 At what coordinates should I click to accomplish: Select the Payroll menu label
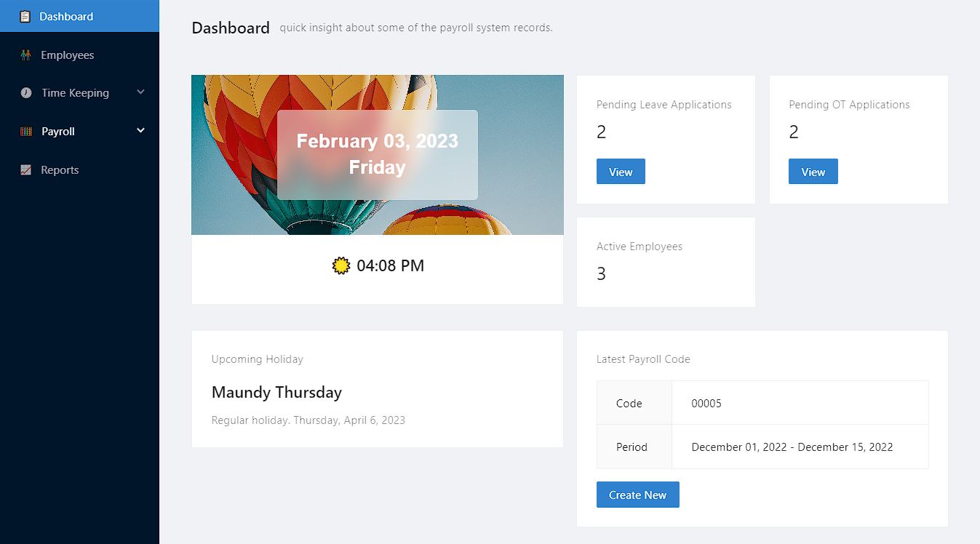point(58,132)
